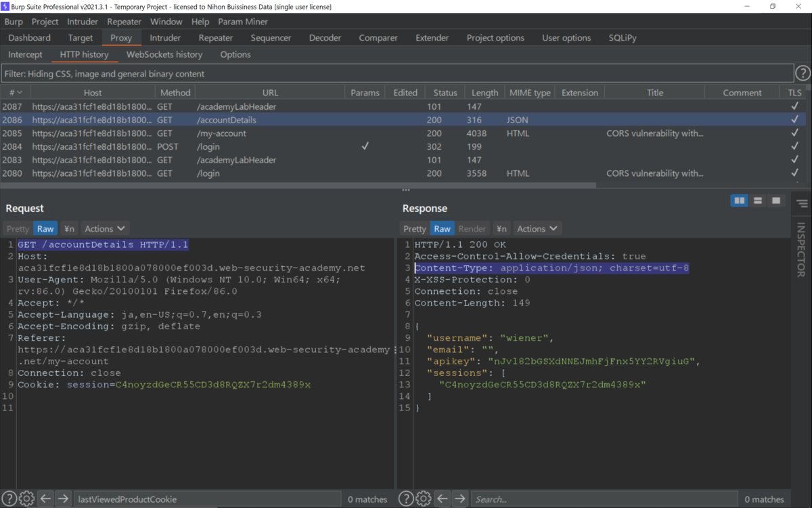Switch to the Target tab
Viewport: 812px width, 508px height.
(x=81, y=38)
